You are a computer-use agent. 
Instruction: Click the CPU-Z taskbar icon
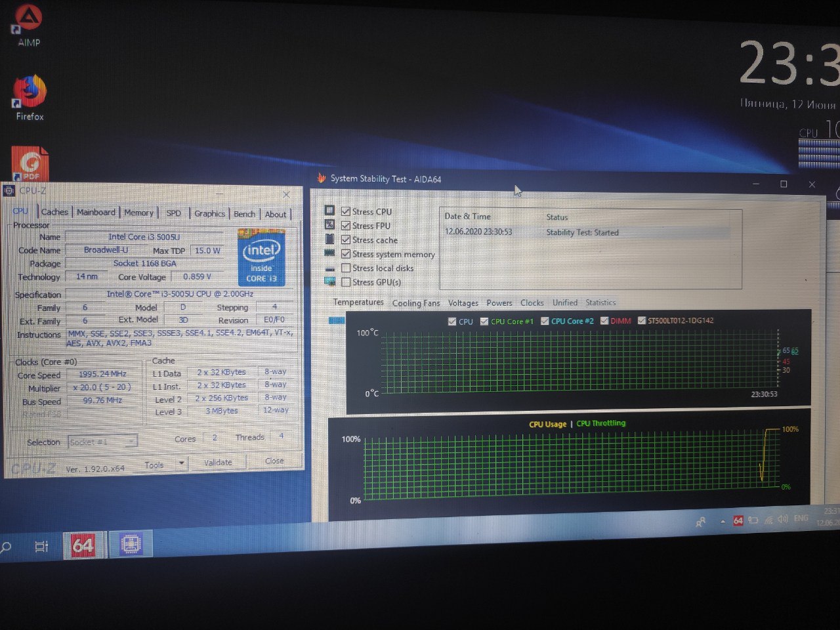tap(131, 545)
